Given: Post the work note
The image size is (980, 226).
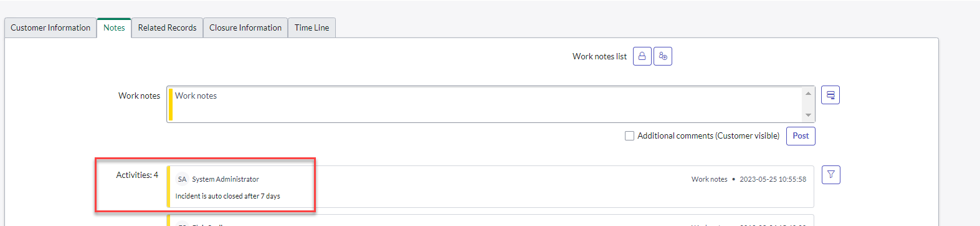Looking at the screenshot, I should pyautogui.click(x=801, y=135).
